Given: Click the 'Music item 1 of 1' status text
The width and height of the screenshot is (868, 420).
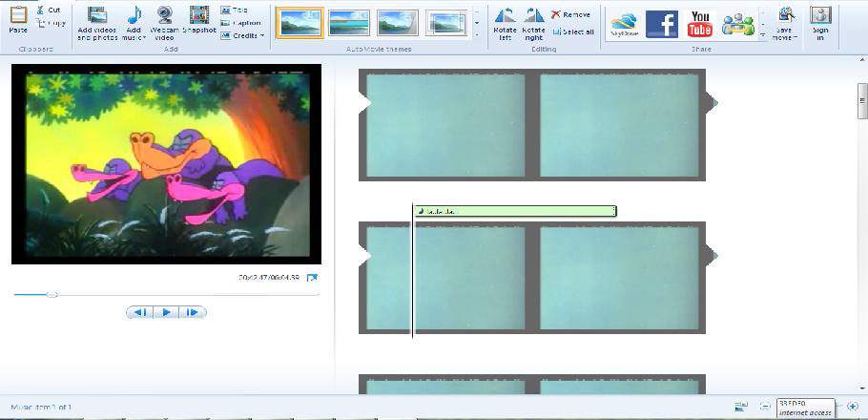Looking at the screenshot, I should click(41, 408).
